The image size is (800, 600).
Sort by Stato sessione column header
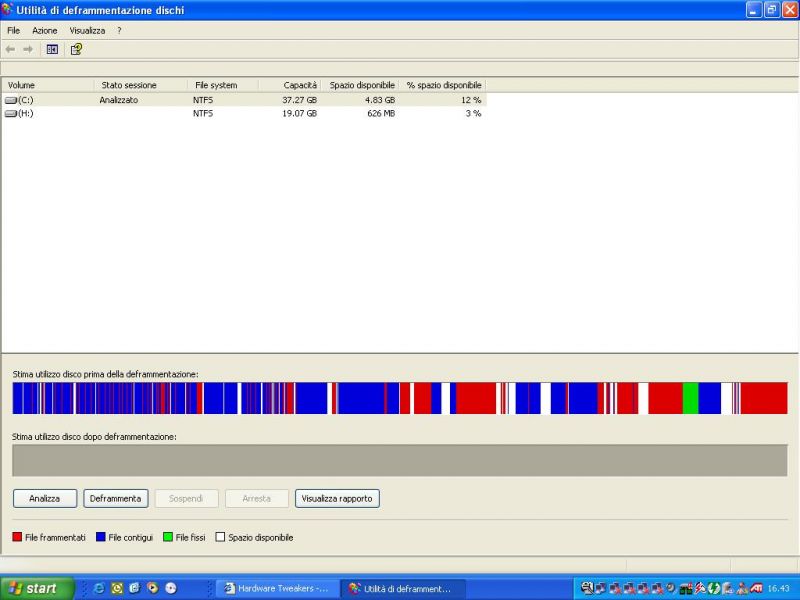click(140, 85)
